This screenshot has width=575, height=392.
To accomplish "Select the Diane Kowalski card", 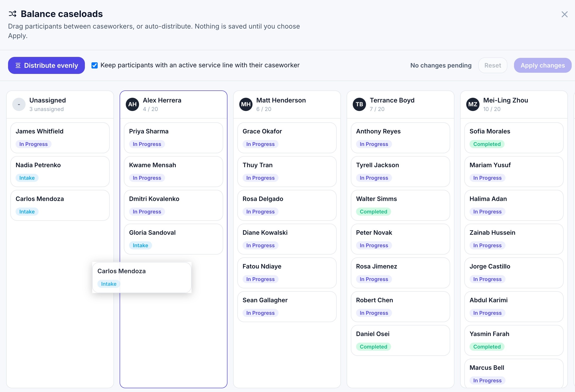I will tap(287, 239).
